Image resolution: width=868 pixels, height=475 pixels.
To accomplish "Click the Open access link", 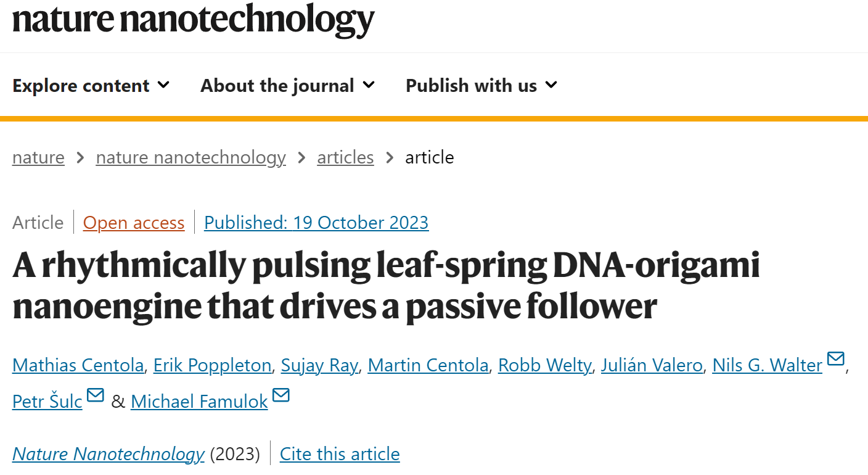I will (134, 223).
